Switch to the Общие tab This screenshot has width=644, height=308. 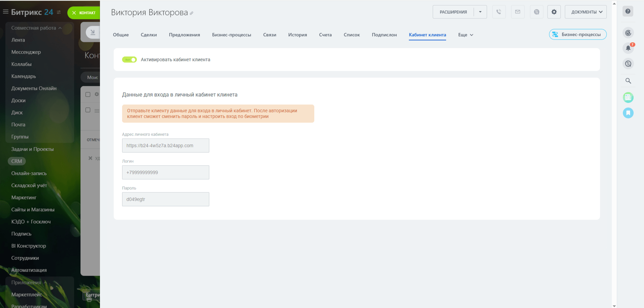click(121, 35)
